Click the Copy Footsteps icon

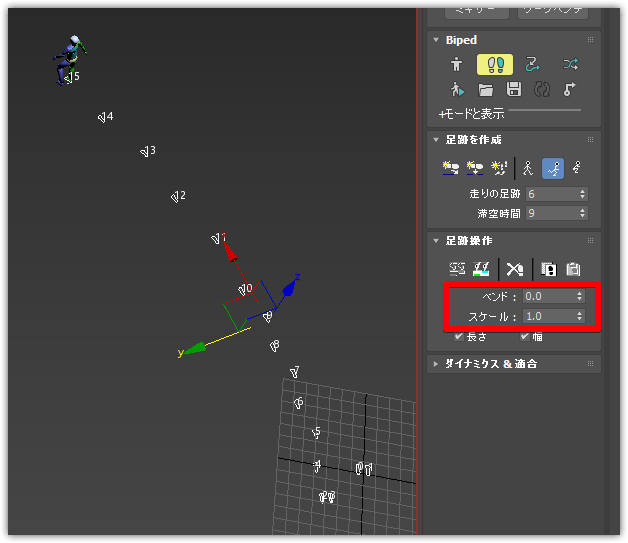(548, 268)
